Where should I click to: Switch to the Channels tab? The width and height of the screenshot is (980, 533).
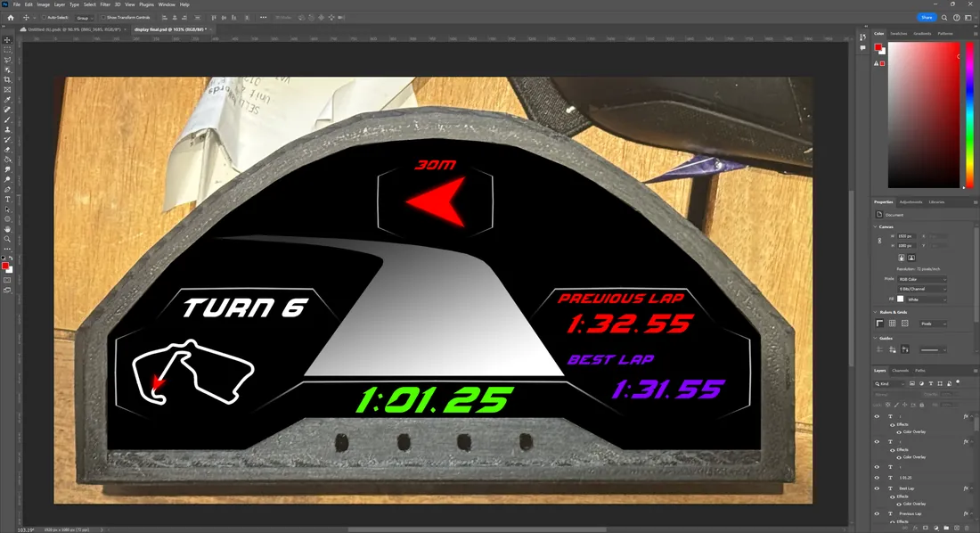[x=901, y=371]
